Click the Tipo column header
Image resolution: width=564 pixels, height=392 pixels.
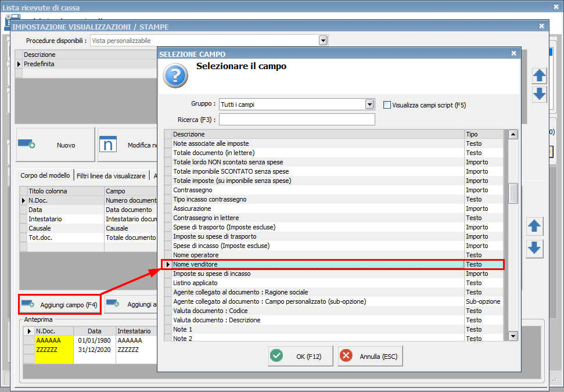[484, 134]
